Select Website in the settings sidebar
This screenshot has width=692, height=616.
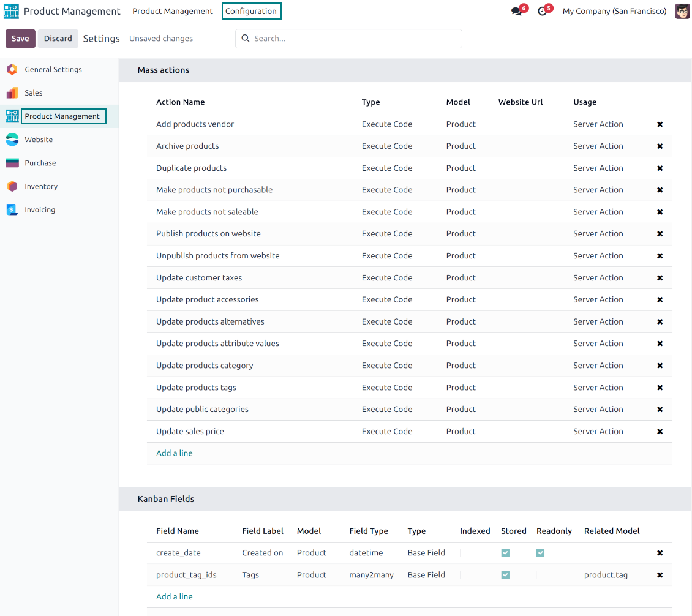(39, 140)
